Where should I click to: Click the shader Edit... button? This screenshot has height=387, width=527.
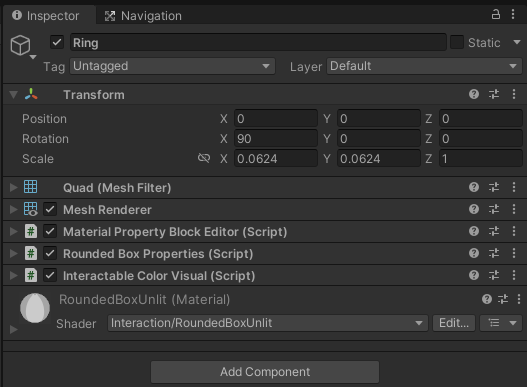coord(454,323)
